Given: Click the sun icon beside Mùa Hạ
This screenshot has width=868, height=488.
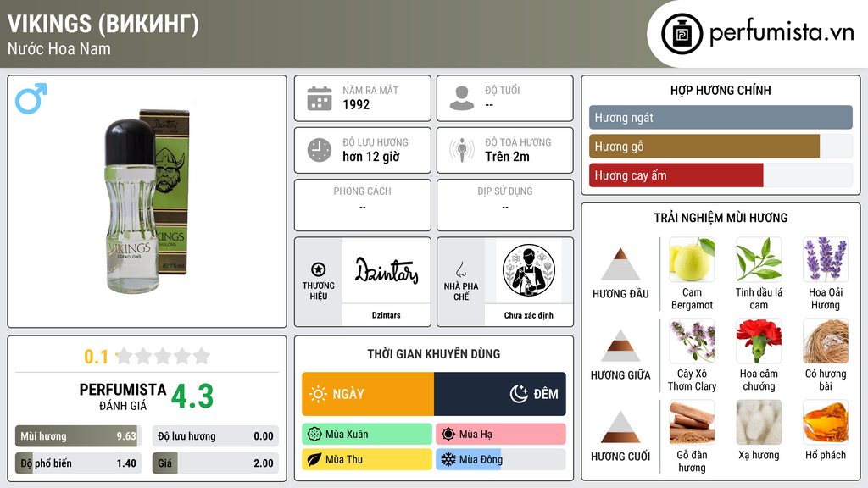Looking at the screenshot, I should coord(448,435).
